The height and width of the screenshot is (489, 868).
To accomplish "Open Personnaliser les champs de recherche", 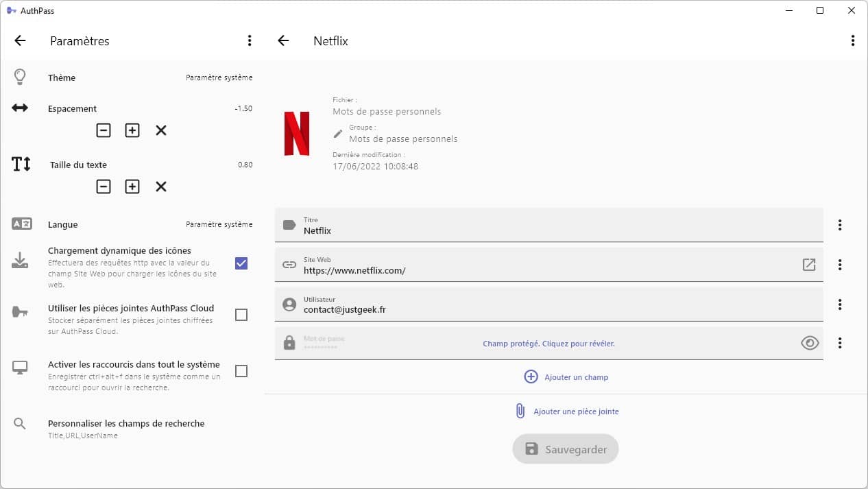I will point(132,429).
